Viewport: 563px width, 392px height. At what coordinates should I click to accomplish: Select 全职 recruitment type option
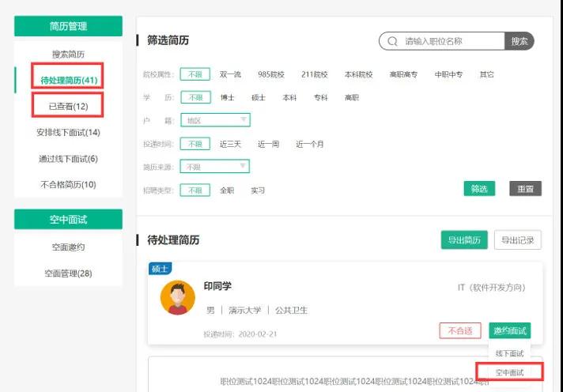[227, 190]
